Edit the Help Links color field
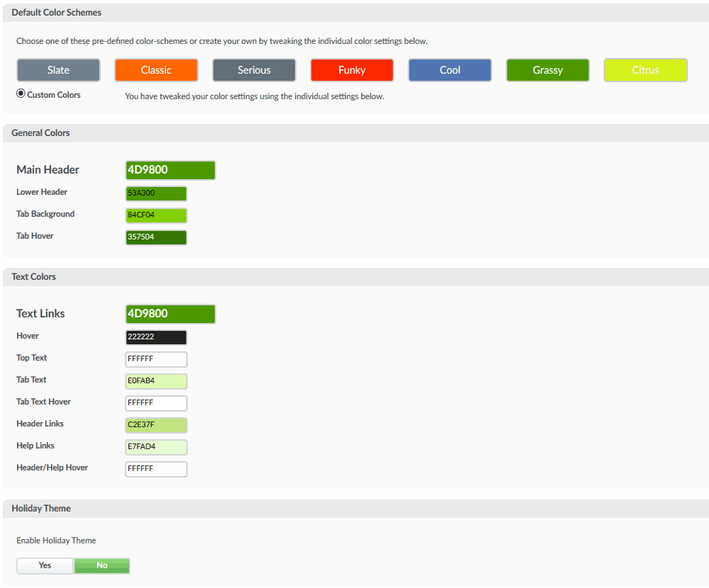The width and height of the screenshot is (709, 588). [x=156, y=447]
